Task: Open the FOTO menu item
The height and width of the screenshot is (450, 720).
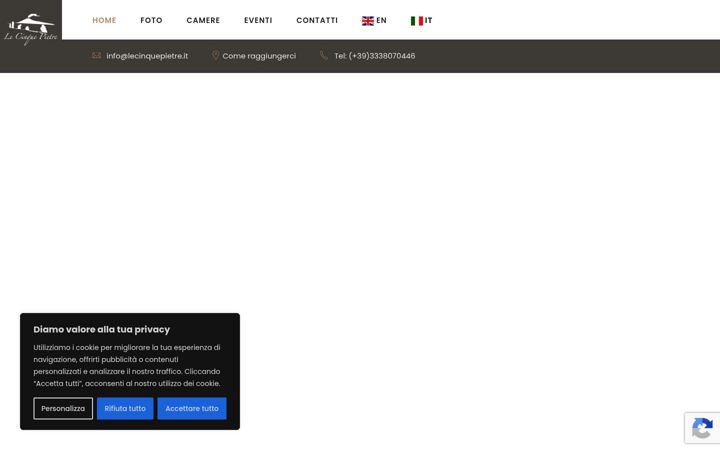Action: [152, 20]
